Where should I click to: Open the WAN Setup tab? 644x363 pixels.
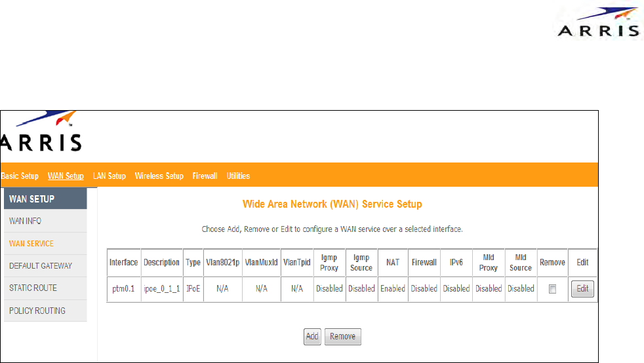(x=66, y=176)
